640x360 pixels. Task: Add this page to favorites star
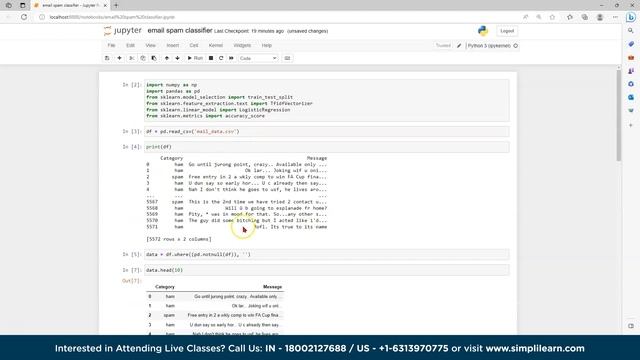(552, 17)
